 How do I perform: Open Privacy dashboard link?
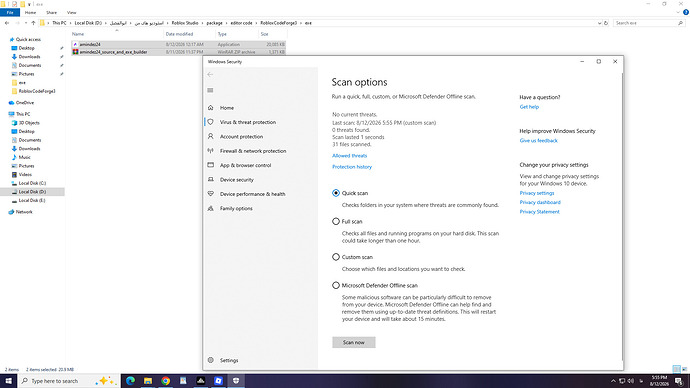pos(540,202)
